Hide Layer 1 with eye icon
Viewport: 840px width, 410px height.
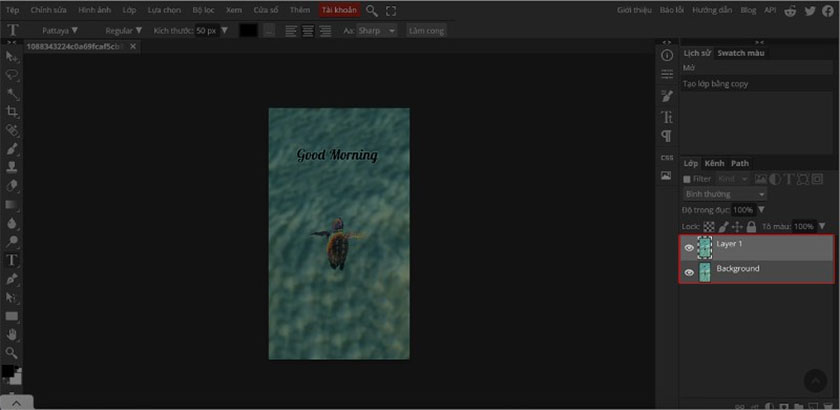pyautogui.click(x=689, y=247)
